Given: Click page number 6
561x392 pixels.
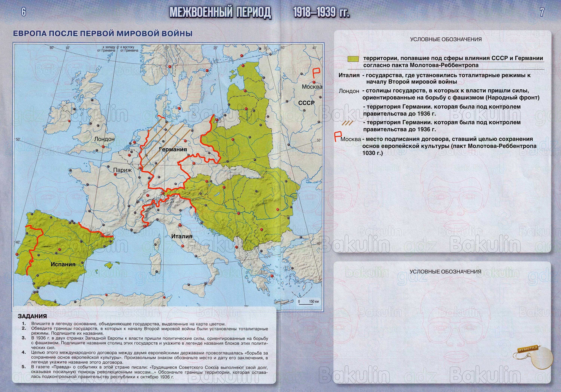Looking at the screenshot, I should click(23, 12).
